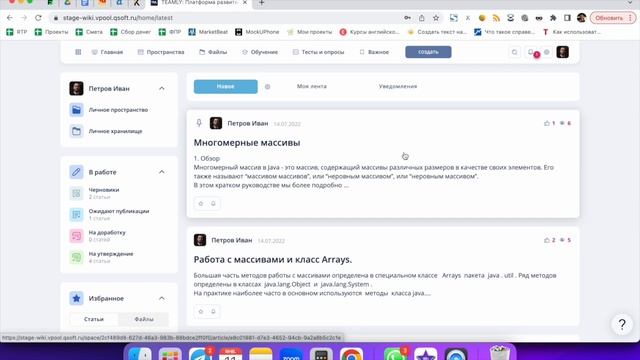Like the Работа с массивами post thumbs-up
640x360 pixels.
click(547, 240)
